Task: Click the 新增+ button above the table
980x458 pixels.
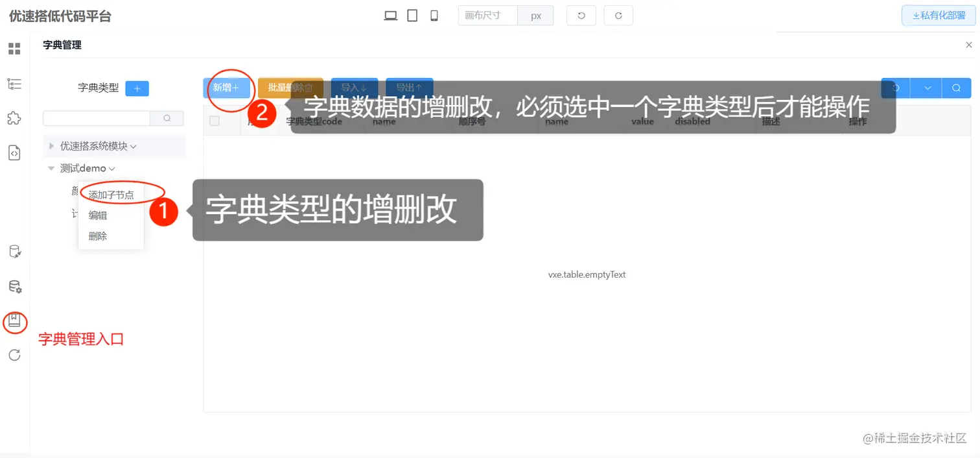Action: tap(227, 88)
